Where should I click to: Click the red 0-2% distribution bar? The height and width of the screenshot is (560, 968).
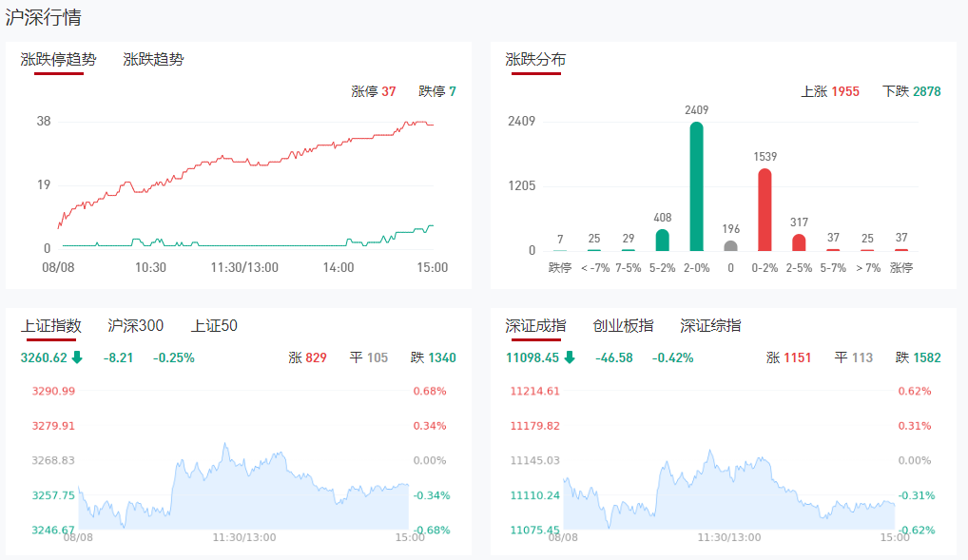[x=765, y=209]
